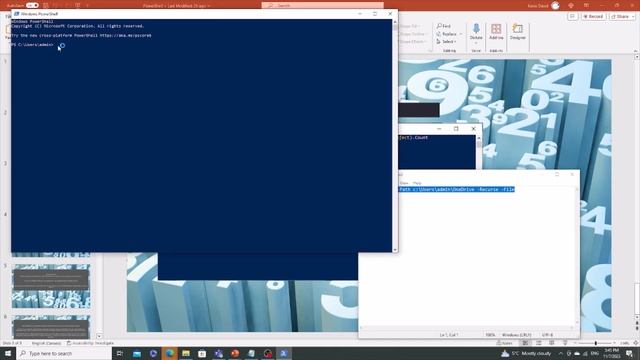
Task: Open the Windows Start menu
Action: pyautogui.click(x=8, y=353)
